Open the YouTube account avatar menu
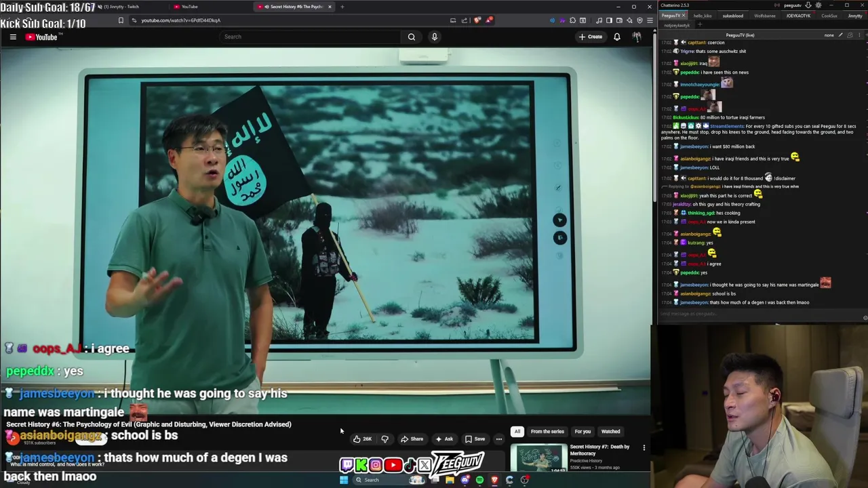Screen dimensions: 868x488 (x=637, y=37)
